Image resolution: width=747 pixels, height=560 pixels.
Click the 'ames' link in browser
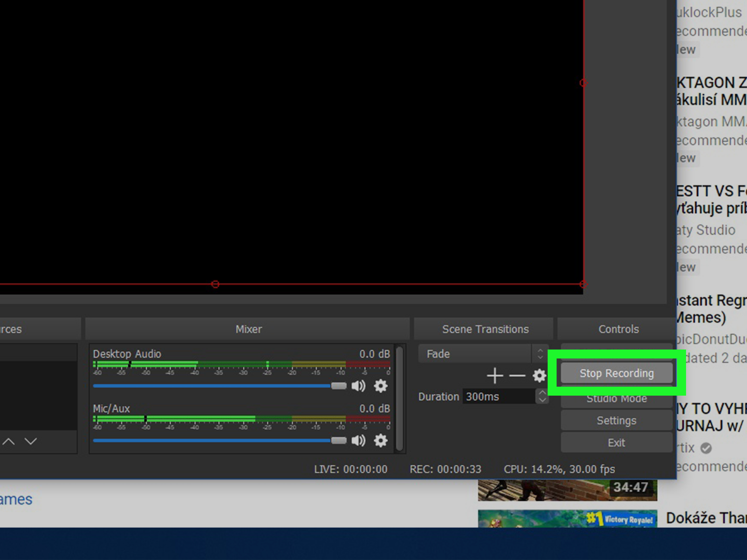(x=16, y=499)
